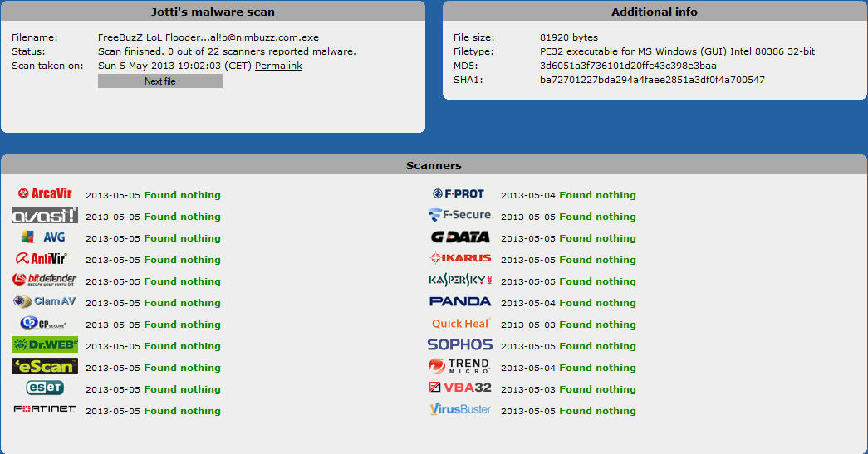Screen dimensions: 868x454
Task: Click the PANDA date 2013-05-04
Action: pyautogui.click(x=527, y=303)
